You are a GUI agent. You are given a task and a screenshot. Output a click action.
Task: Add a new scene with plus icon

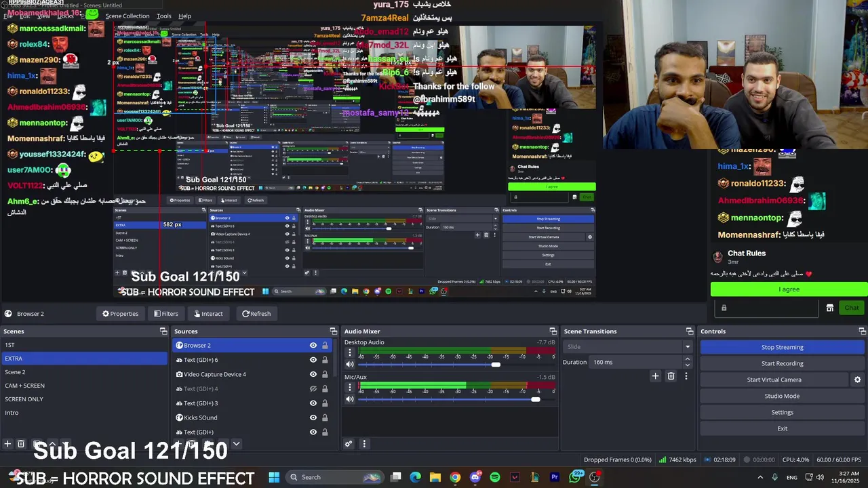(7, 444)
